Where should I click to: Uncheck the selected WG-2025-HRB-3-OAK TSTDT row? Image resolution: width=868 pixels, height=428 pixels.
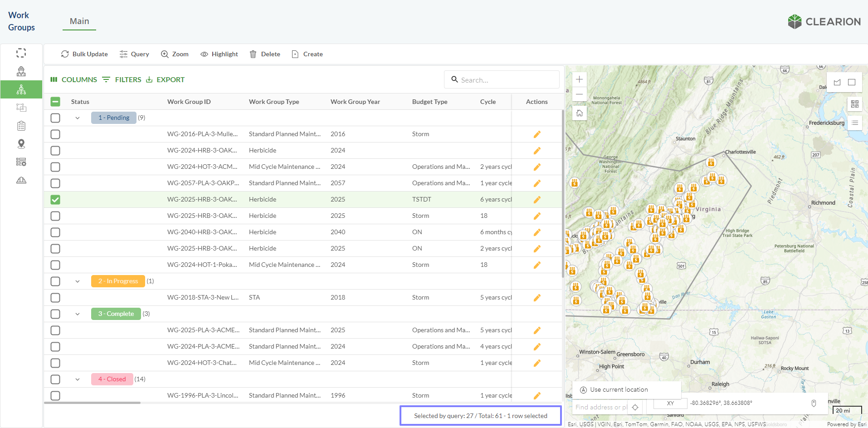55,200
